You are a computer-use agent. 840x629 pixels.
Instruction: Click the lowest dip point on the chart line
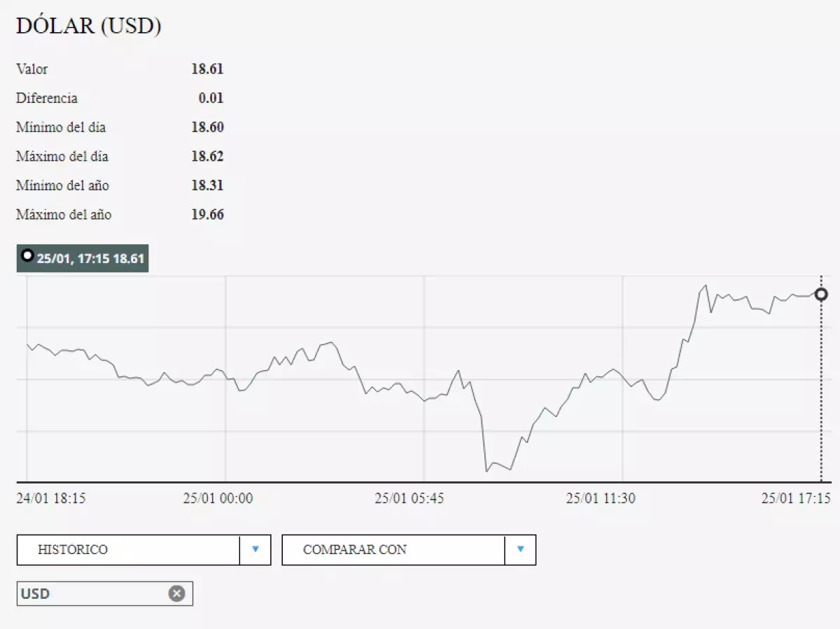point(486,471)
